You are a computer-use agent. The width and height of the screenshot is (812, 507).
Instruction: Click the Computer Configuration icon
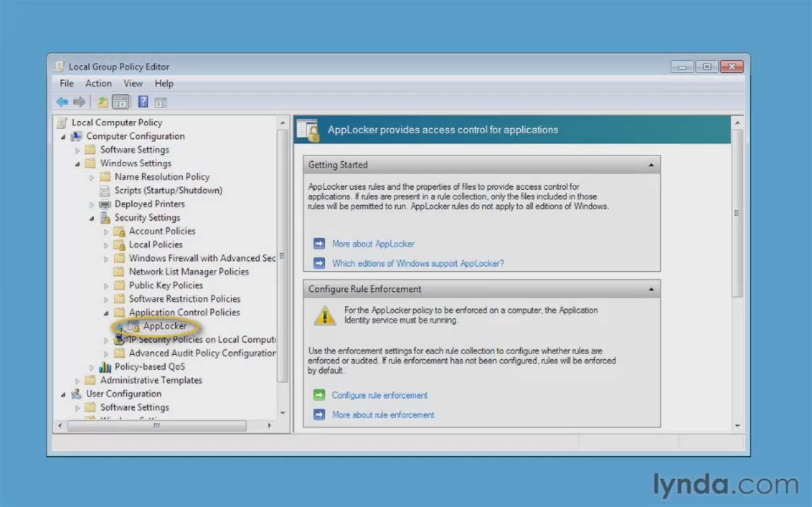click(x=77, y=136)
